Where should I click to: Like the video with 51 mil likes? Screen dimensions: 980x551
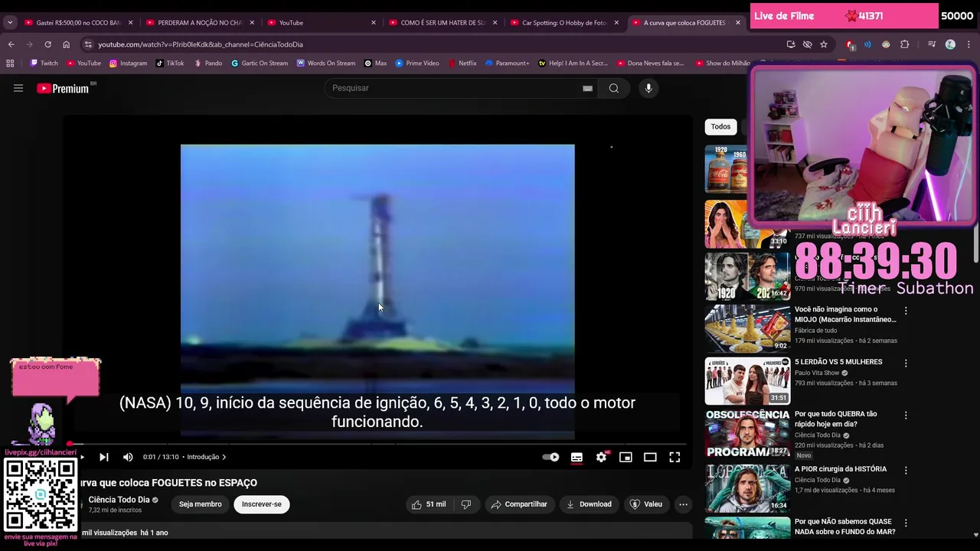click(x=429, y=504)
